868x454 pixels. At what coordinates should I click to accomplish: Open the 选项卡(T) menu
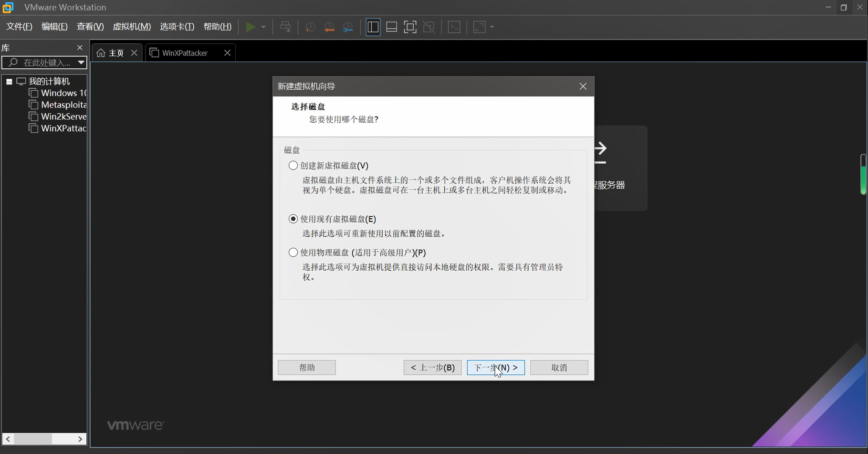coord(177,27)
